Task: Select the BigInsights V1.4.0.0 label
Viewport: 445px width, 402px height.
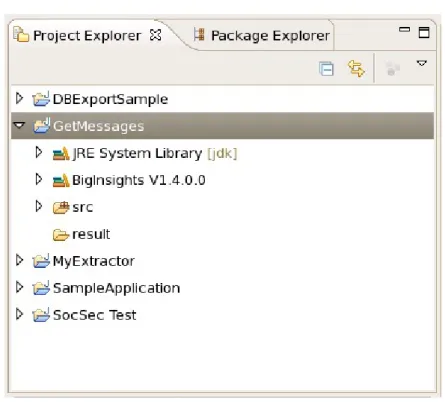Action: (139, 180)
